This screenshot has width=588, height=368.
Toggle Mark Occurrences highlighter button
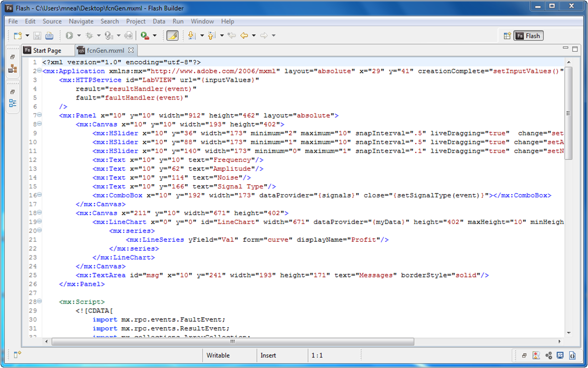click(x=172, y=36)
